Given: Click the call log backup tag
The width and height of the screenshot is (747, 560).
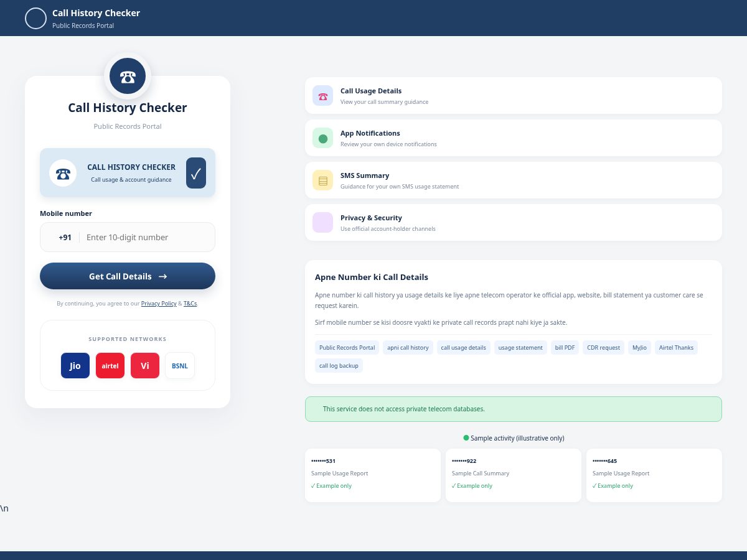Looking at the screenshot, I should [339, 366].
